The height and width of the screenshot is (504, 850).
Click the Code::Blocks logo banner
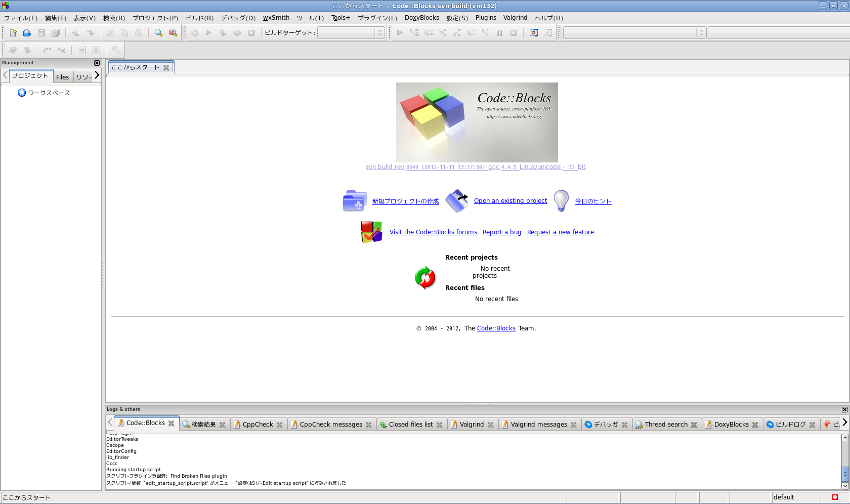(x=477, y=122)
